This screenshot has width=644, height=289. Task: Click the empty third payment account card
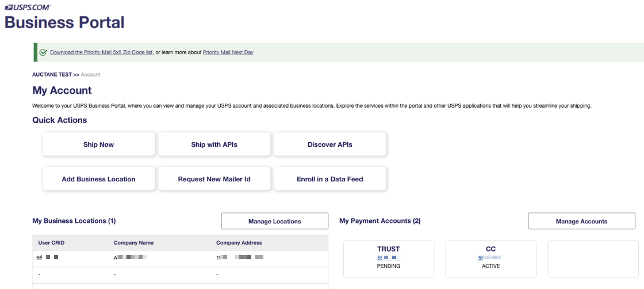point(593,259)
